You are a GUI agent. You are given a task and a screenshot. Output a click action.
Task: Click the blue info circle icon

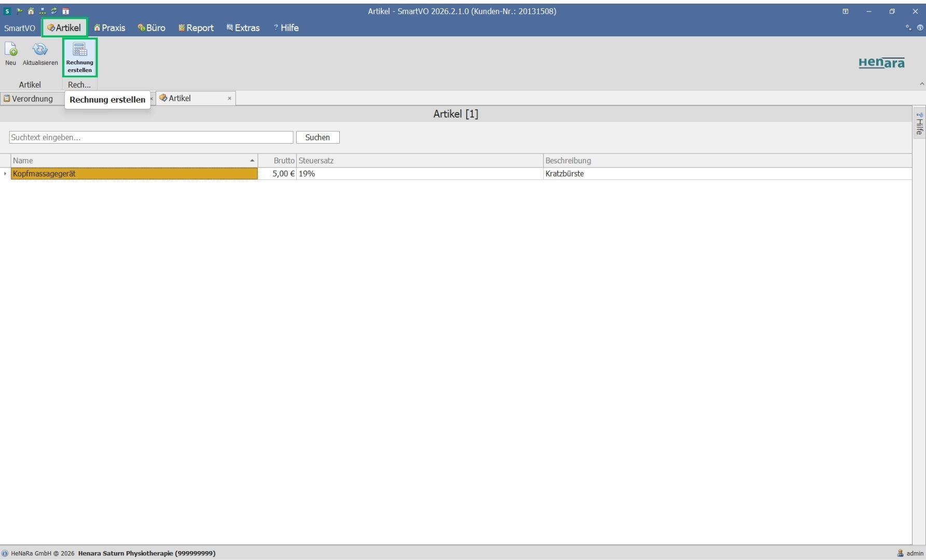point(920,27)
